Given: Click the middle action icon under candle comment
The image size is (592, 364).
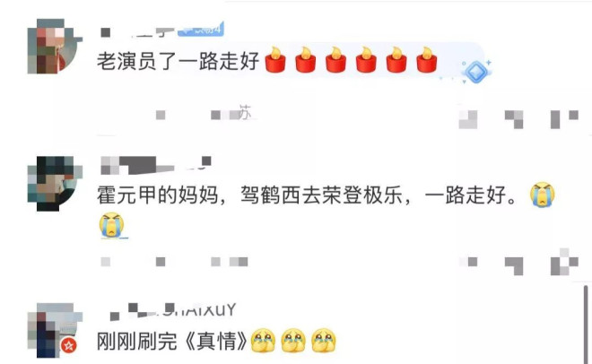Looking at the screenshot, I should (x=514, y=119).
